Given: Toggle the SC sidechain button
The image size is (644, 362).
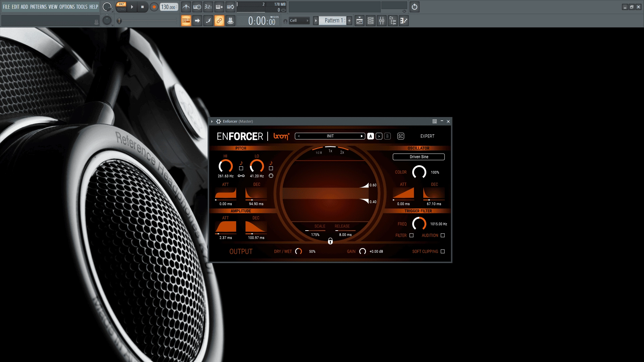Looking at the screenshot, I should coord(401,136).
